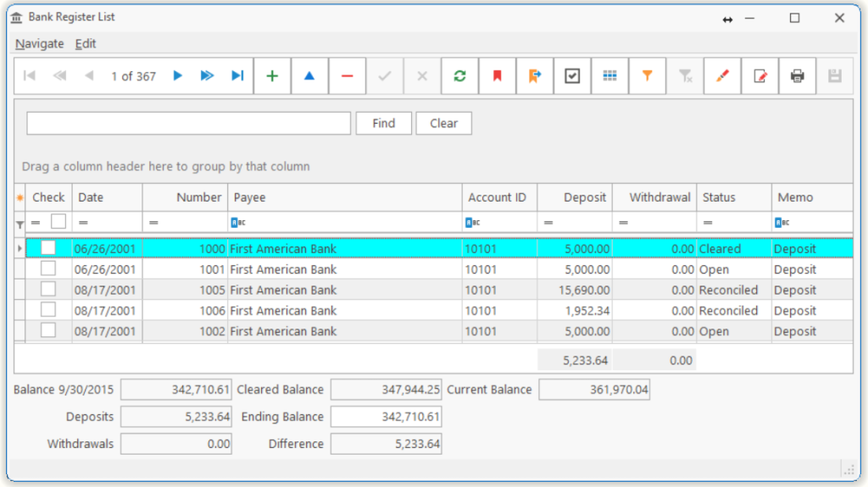The height and width of the screenshot is (487, 868).
Task: Open the Navigate menu
Action: [x=39, y=44]
